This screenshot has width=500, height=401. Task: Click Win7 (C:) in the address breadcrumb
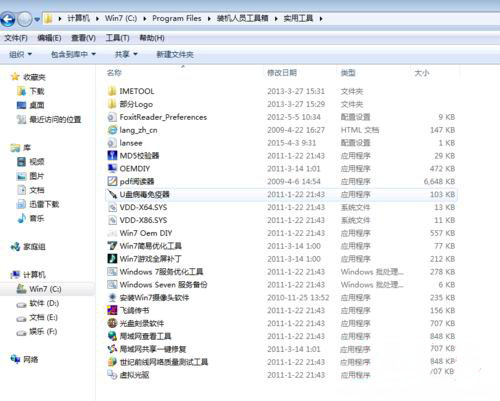121,18
